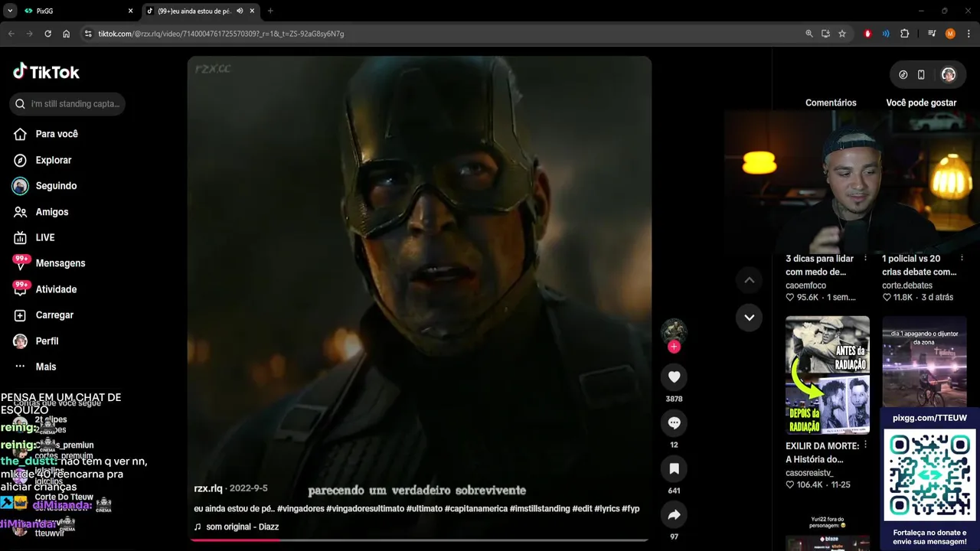
Task: Open 'dia 1 apagando o dijuntor' thumbnail
Action: point(924,361)
